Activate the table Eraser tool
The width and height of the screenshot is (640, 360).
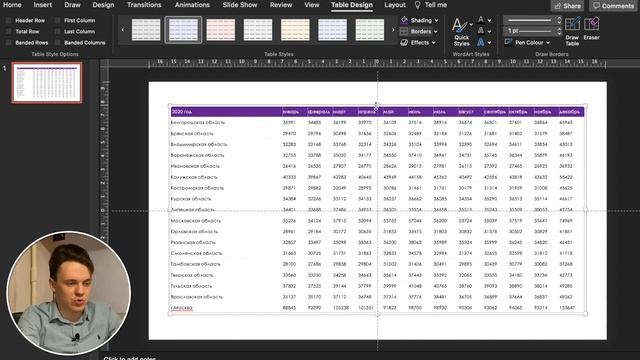click(x=591, y=29)
